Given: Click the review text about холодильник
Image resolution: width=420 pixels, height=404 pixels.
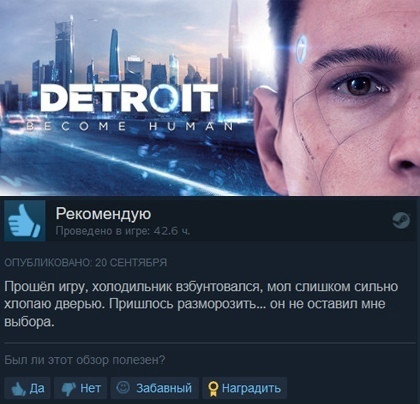Looking at the screenshot, I should click(201, 304).
